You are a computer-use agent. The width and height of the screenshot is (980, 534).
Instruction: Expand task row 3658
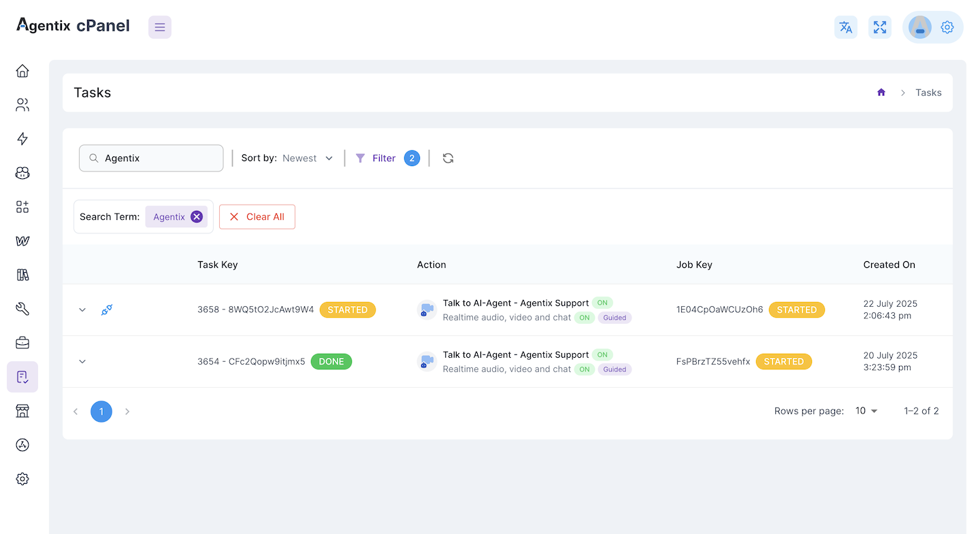click(x=82, y=310)
